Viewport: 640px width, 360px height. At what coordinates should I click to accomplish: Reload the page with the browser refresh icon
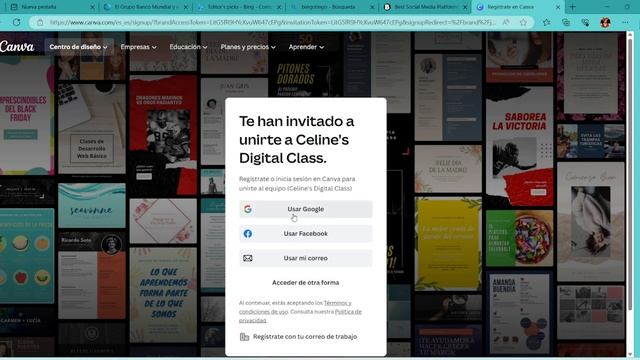pos(16,22)
